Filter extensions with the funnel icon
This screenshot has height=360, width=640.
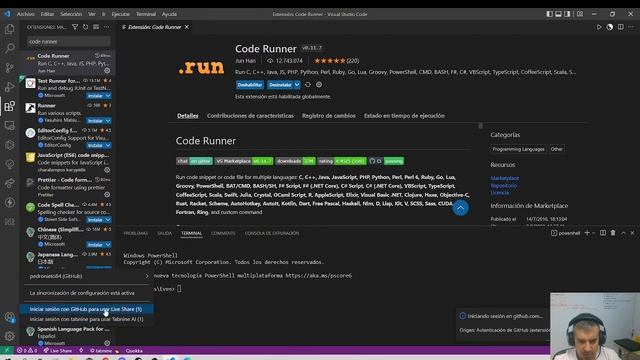[x=75, y=27]
